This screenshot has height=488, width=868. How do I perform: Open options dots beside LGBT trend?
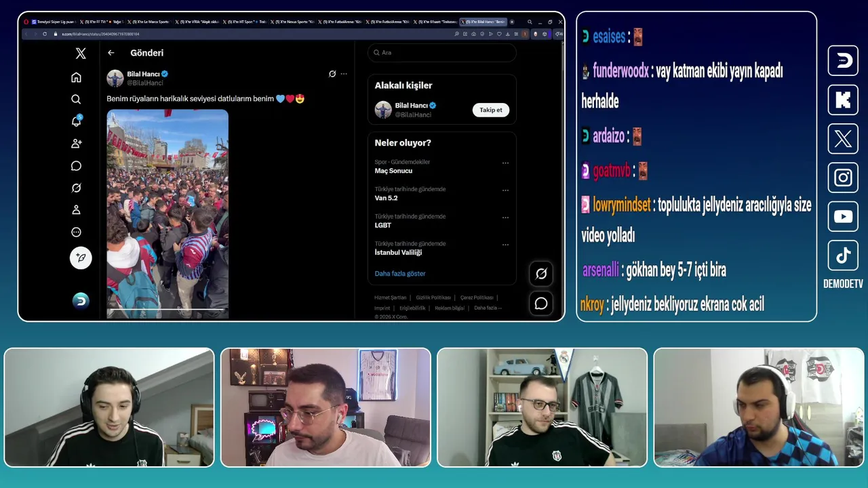coord(505,218)
